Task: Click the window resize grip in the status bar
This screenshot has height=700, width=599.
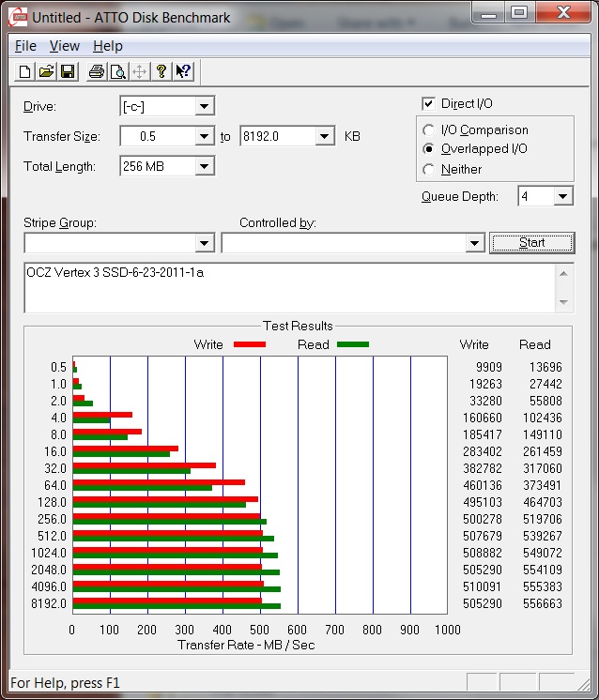Action: [583, 683]
